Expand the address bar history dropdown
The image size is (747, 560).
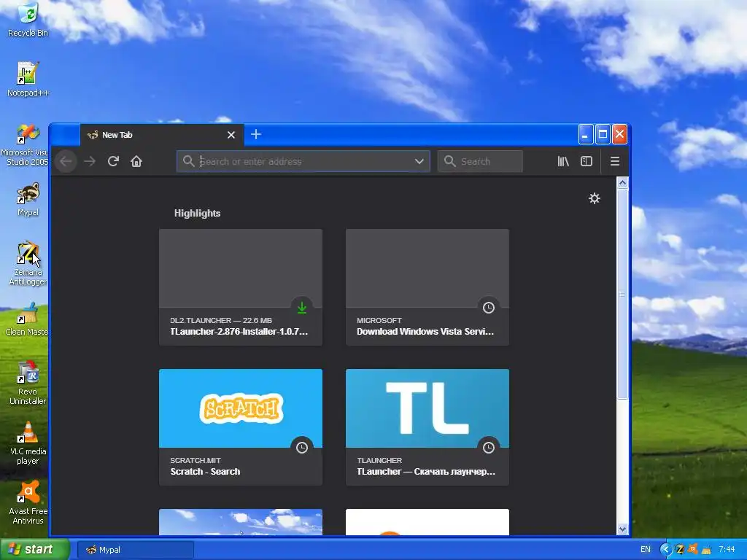[x=419, y=161]
